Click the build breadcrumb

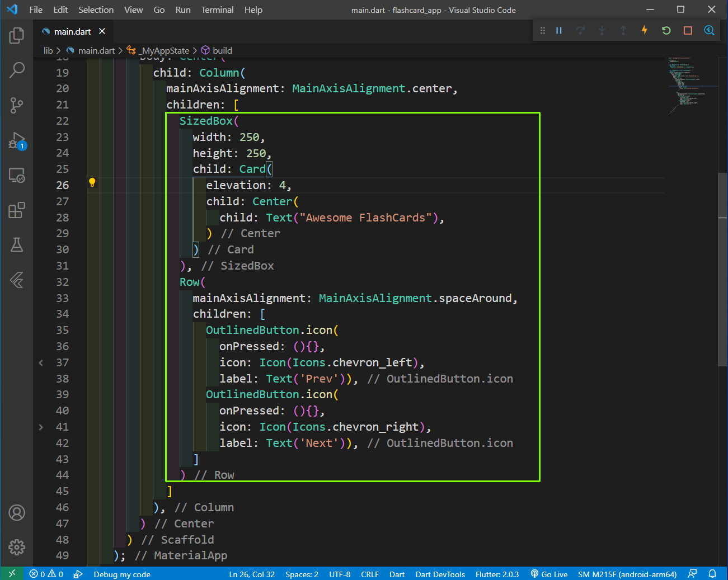[x=222, y=50]
